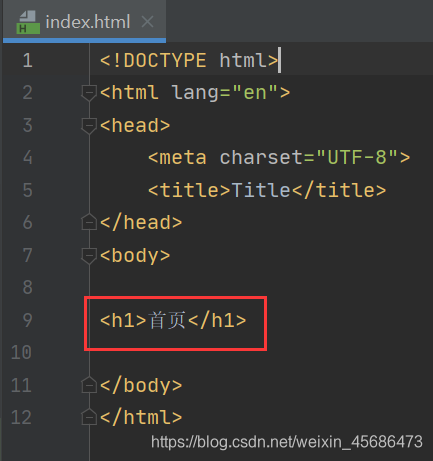This screenshot has width=433, height=461.
Task: Click the HTML file icon on index.html tab
Action: [x=28, y=22]
